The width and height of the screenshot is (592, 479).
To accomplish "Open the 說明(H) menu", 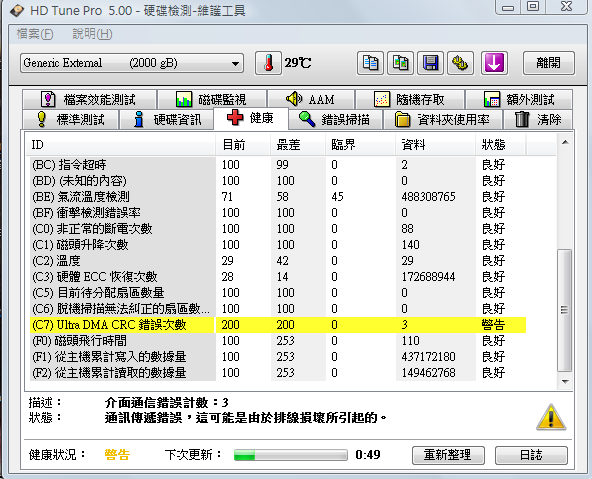I will coord(92,34).
